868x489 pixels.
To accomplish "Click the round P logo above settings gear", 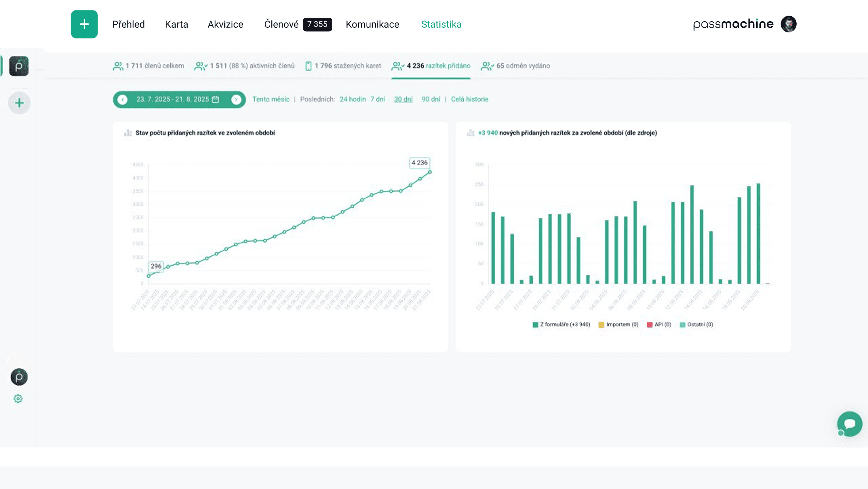I will [19, 377].
